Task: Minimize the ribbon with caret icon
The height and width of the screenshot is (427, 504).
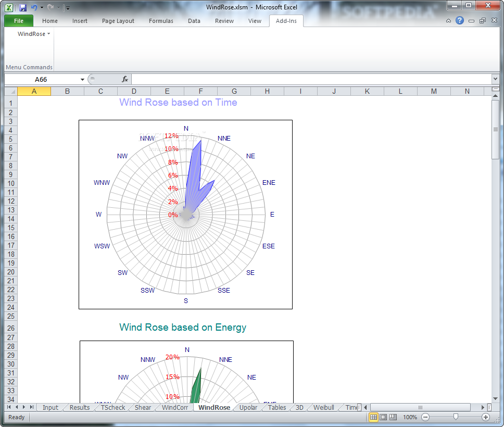Action: [x=448, y=21]
